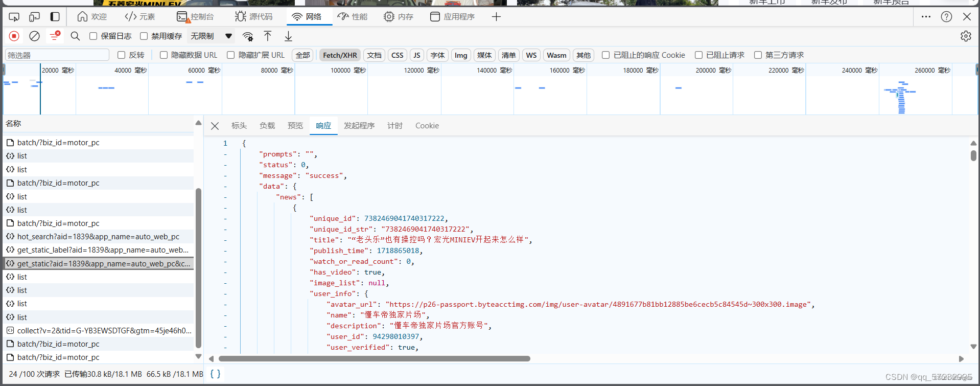The width and height of the screenshot is (980, 386).
Task: Collapse JSON at the "news" fold marker
Action: [225, 197]
